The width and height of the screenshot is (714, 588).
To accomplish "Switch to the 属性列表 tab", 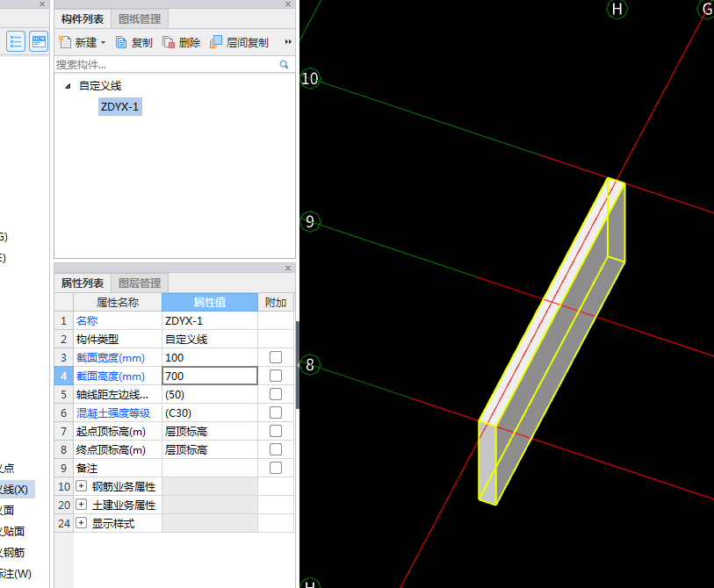I will [x=83, y=283].
